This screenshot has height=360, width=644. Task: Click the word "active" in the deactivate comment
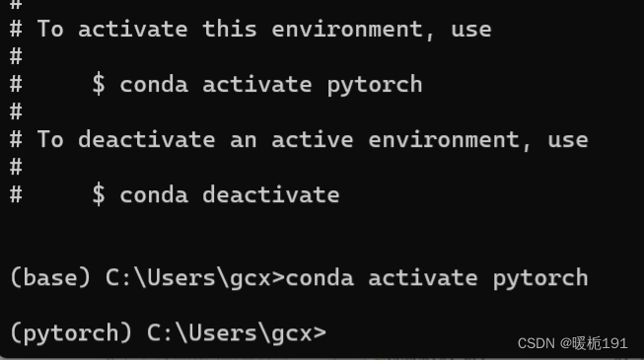click(x=313, y=140)
